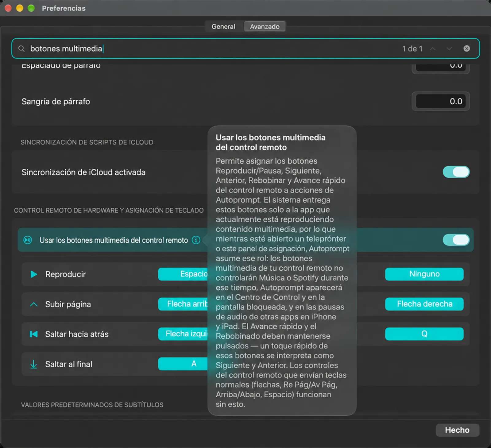Click Usar los botones multimedia del control remoto label

click(x=114, y=240)
